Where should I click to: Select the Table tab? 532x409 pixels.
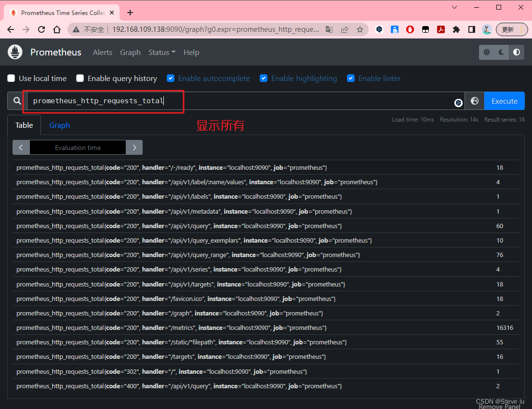coord(24,125)
